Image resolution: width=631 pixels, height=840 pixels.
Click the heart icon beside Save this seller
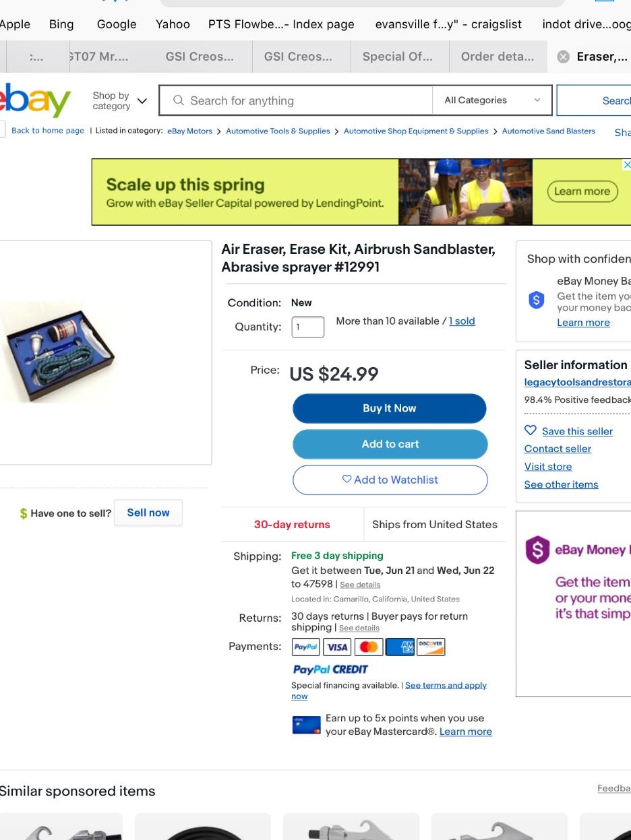[x=531, y=430]
